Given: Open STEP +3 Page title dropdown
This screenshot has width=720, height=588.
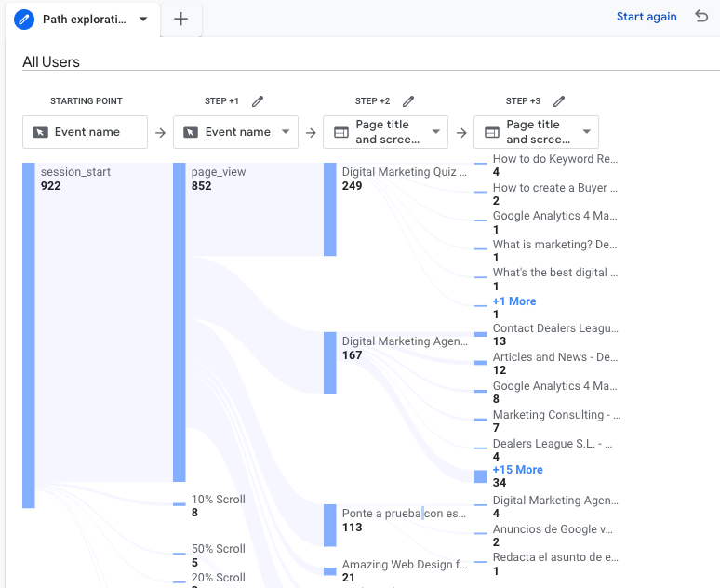Looking at the screenshot, I should pyautogui.click(x=537, y=132).
